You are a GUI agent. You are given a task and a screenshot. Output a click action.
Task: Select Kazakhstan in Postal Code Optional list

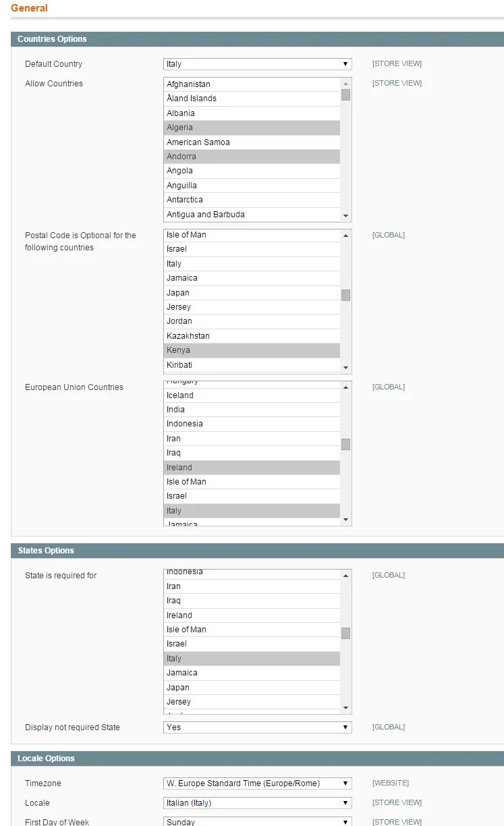252,336
